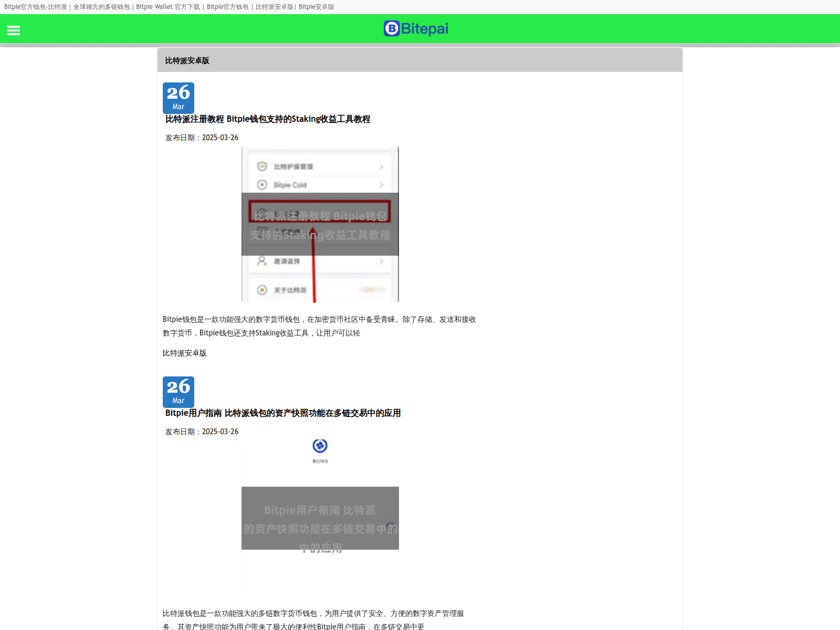Open article Bitpie用户指南 比特派钱包的资产快照功能
Viewport: 840px width, 630px height.
[x=283, y=413]
